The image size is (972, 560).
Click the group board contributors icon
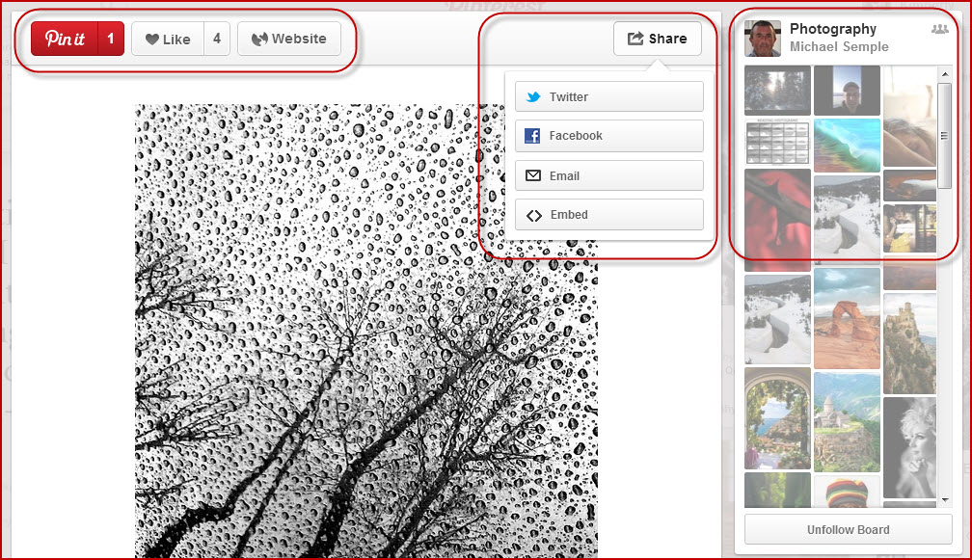click(x=940, y=29)
